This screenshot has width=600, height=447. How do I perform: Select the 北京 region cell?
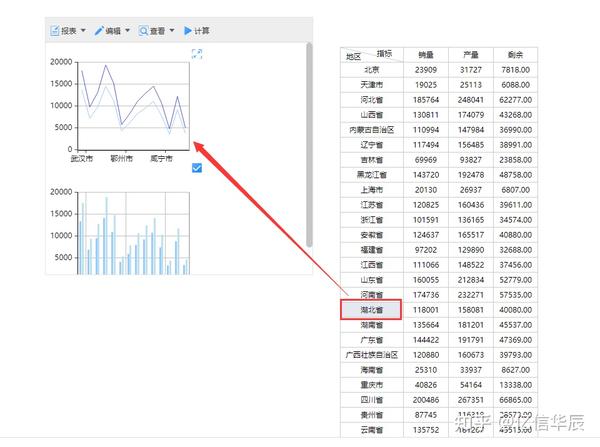coord(372,70)
